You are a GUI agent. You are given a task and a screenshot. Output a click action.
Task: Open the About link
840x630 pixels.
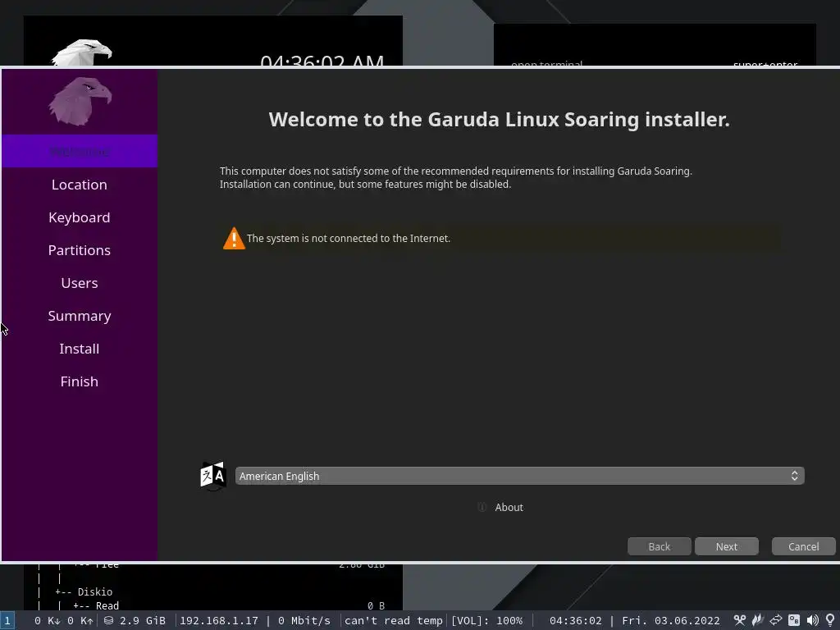(509, 507)
